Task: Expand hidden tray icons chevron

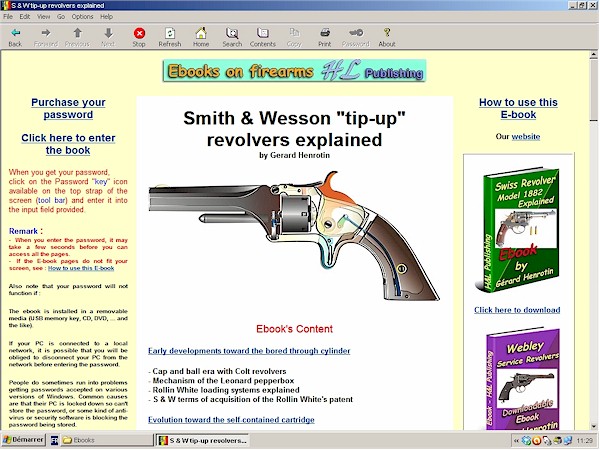Action: [x=516, y=440]
